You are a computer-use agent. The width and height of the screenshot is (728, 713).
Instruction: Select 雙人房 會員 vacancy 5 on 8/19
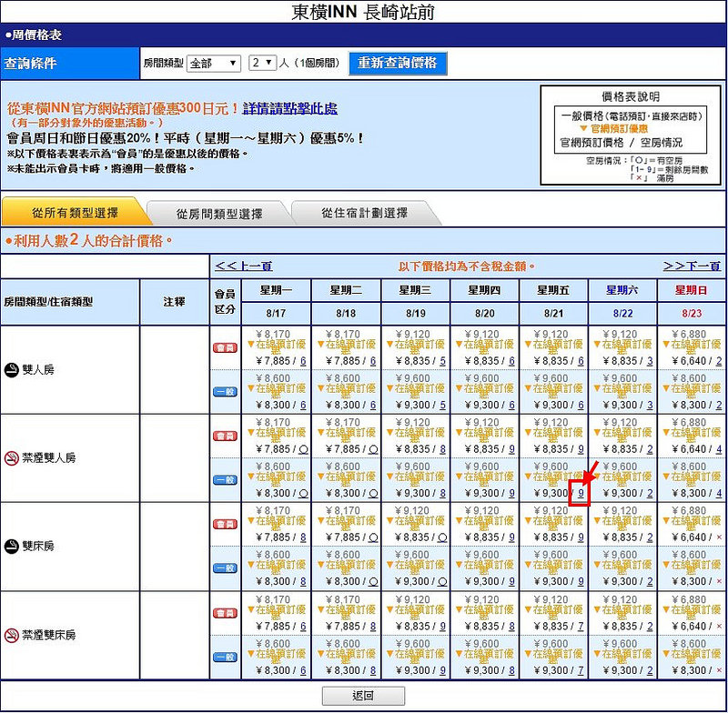[x=442, y=361]
